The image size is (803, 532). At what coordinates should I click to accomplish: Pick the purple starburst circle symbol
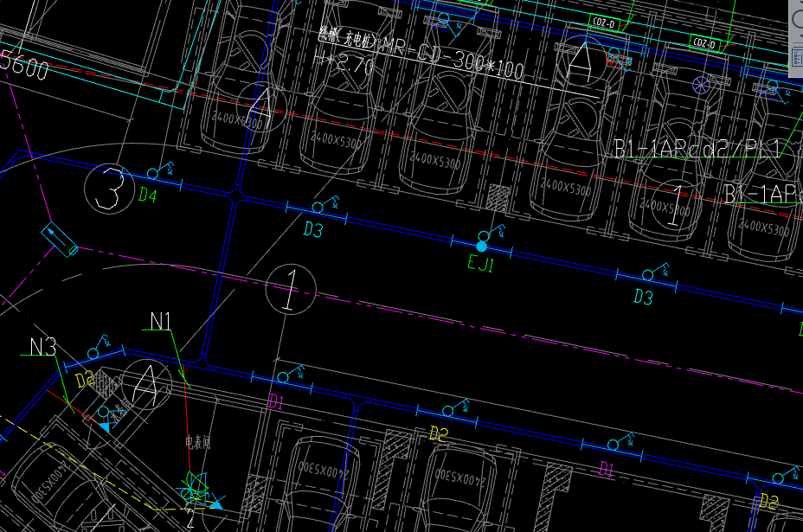click(x=701, y=85)
